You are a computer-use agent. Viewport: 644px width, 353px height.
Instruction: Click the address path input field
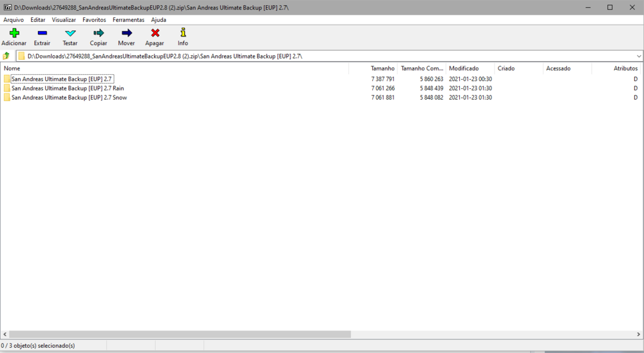click(329, 56)
